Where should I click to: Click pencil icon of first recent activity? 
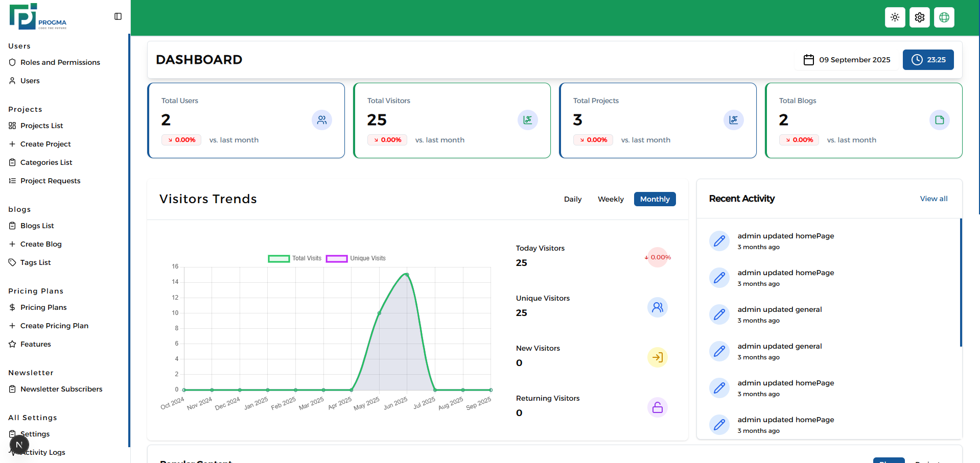[x=719, y=241]
